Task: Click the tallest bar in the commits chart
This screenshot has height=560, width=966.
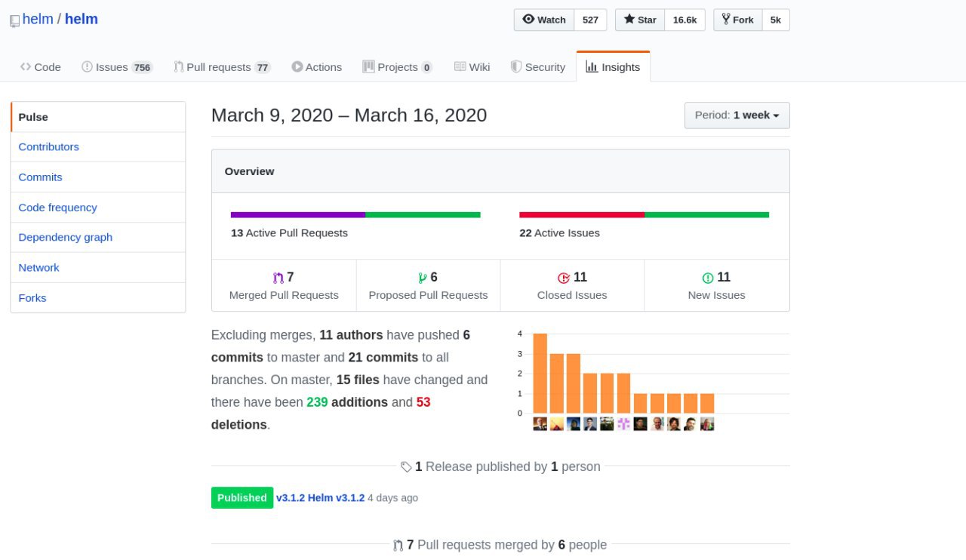Action: tap(540, 373)
